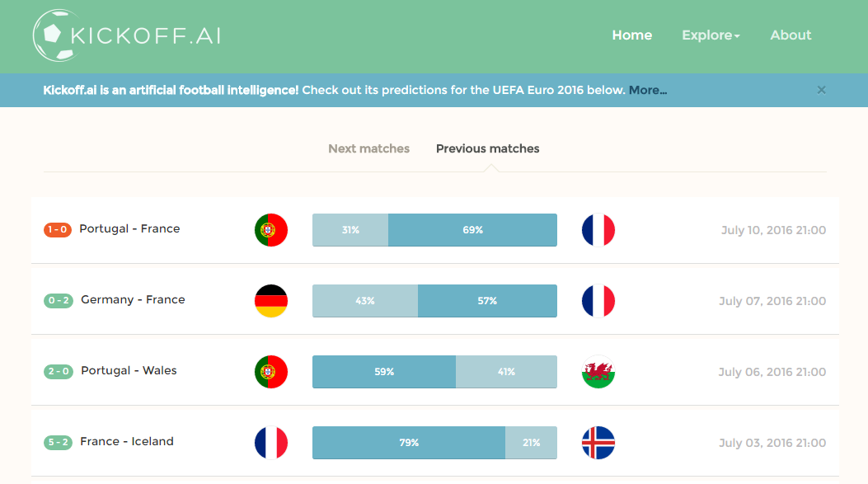Go to the Home page

pyautogui.click(x=632, y=35)
